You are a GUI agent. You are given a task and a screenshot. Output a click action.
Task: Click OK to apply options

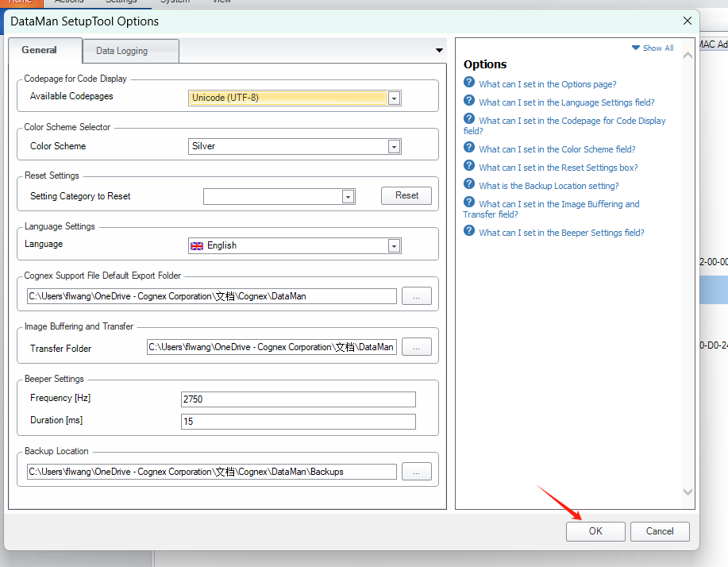click(x=595, y=531)
